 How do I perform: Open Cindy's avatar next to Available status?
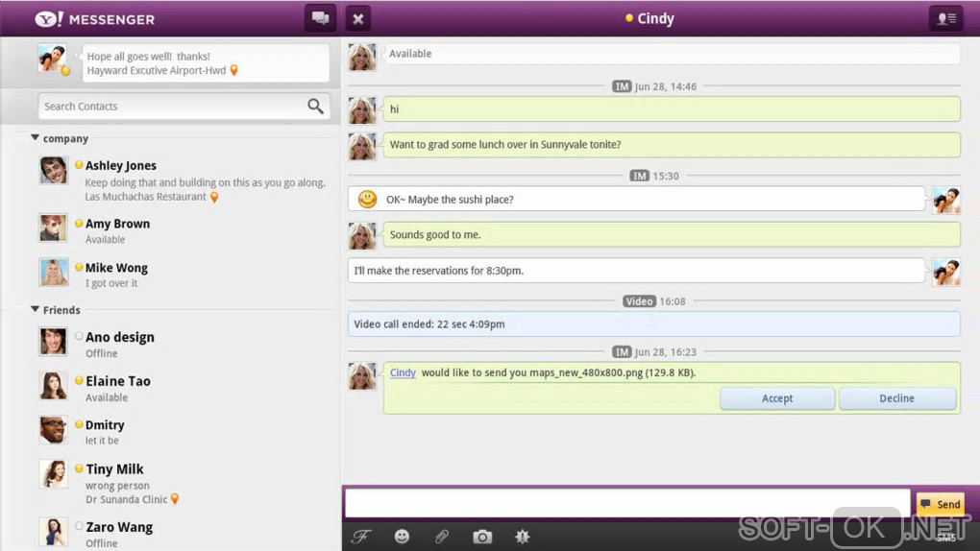click(x=362, y=57)
